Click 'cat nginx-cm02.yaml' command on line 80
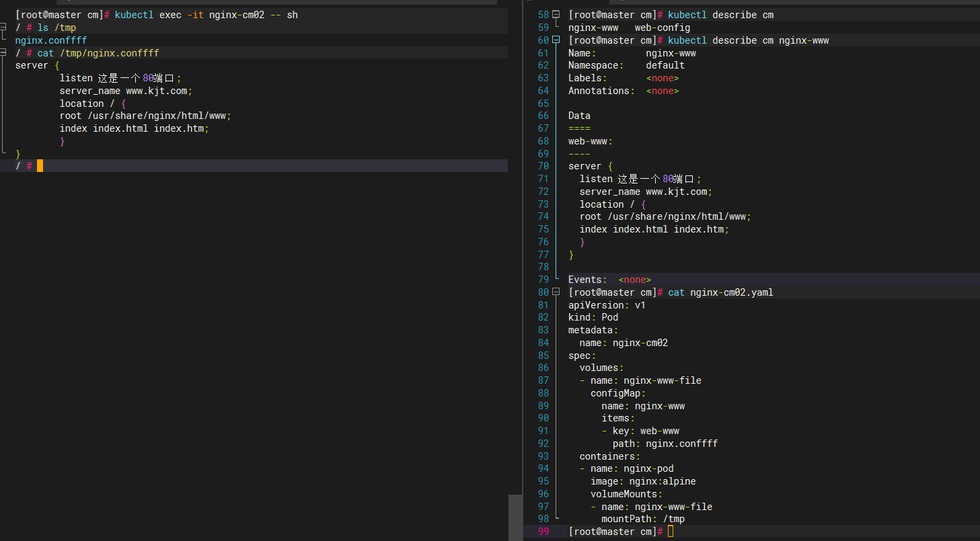Viewport: 980px width, 541px height. point(720,292)
